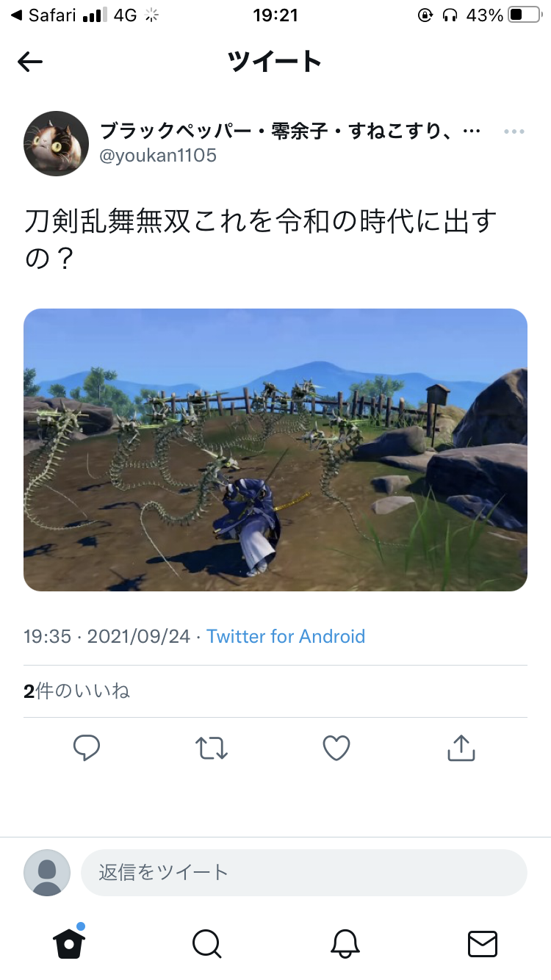Viewport: 551px width, 980px height.
Task: Open the Messages envelope tab
Action: 483,943
